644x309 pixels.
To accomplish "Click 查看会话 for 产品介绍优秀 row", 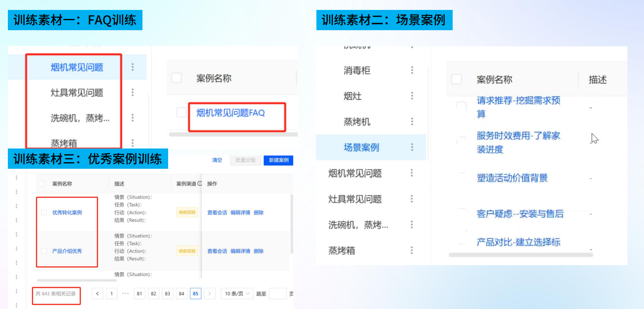I will click(217, 251).
